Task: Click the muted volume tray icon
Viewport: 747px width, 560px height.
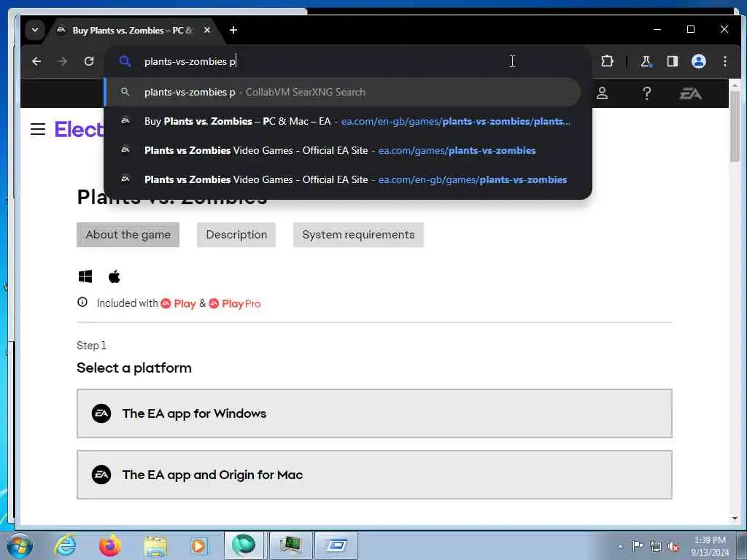Action: point(673,547)
